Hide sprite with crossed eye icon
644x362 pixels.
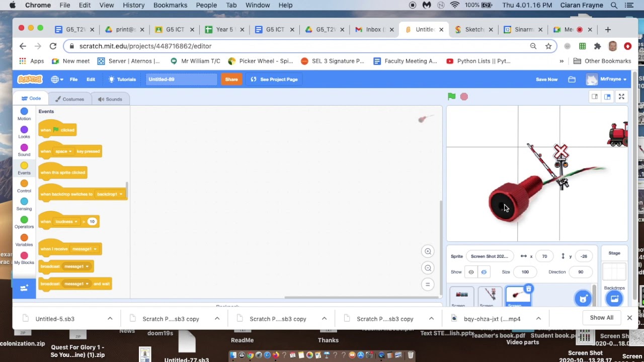484,272
